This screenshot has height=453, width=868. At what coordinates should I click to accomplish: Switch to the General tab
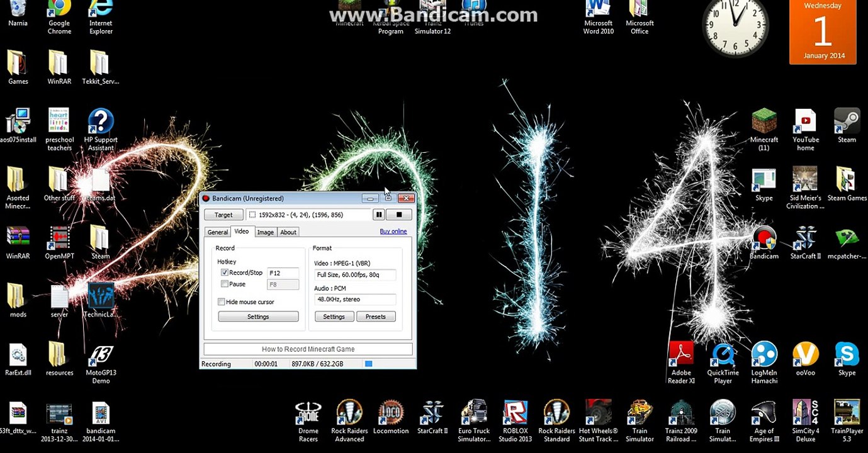[218, 232]
